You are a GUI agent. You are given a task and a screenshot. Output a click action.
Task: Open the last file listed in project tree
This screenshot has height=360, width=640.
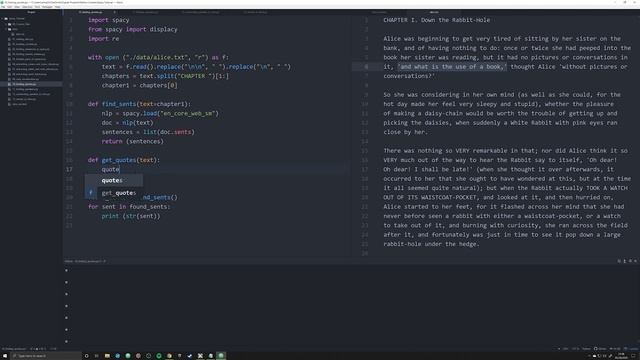tap(20, 104)
